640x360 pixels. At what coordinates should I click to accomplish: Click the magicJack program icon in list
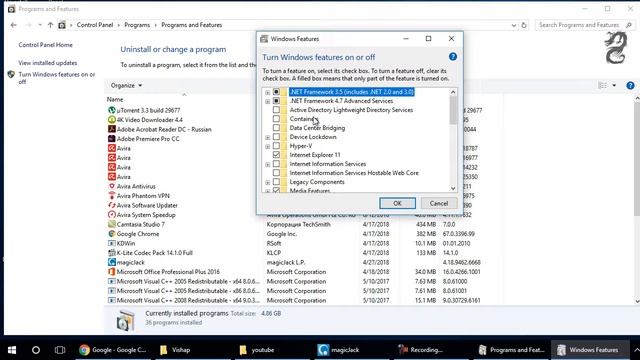pyautogui.click(x=111, y=262)
